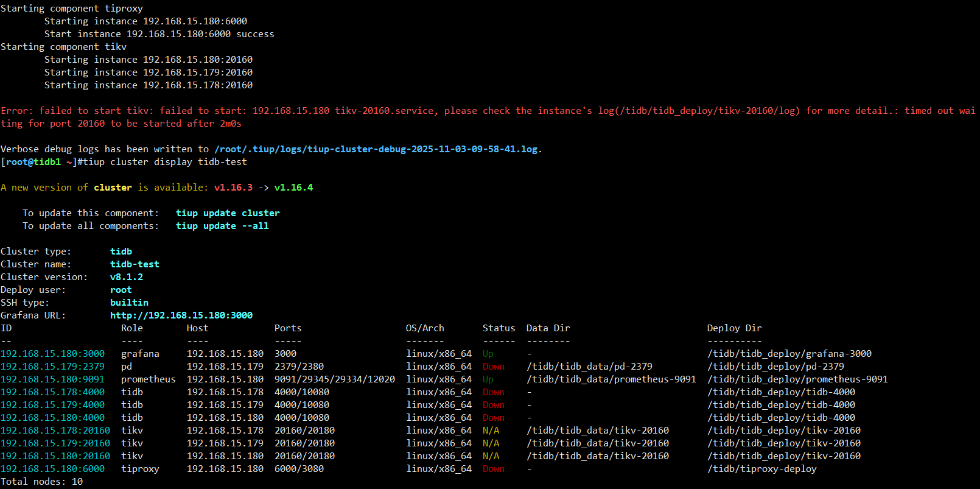Click node ID 192.168.15.180:6000 in the tiproxy row
The height and width of the screenshot is (489, 980).
(52, 469)
